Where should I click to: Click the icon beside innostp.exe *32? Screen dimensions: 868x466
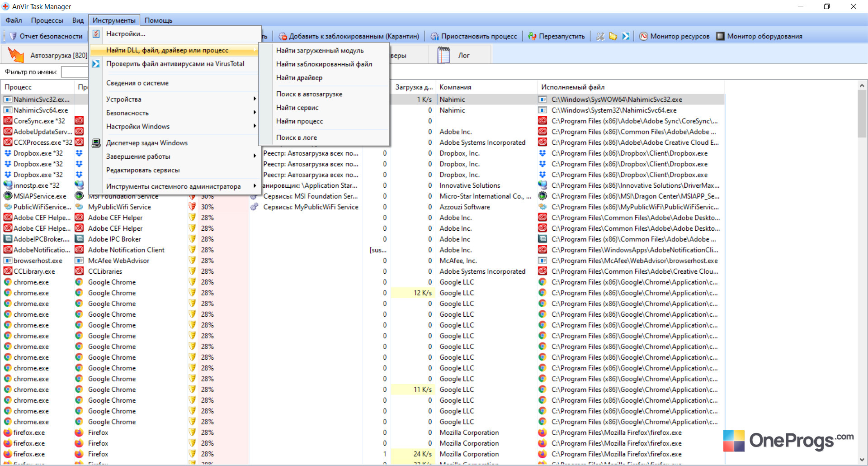pos(8,185)
